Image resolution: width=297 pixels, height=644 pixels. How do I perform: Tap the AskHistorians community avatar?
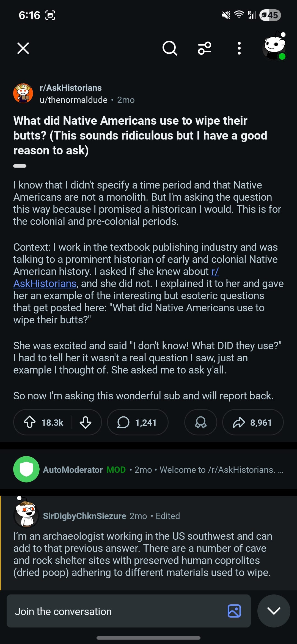click(23, 93)
